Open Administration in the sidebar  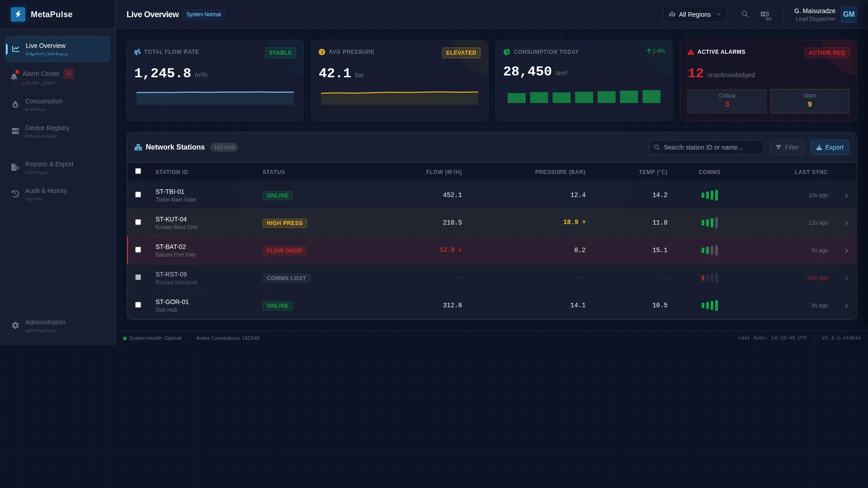(57, 325)
